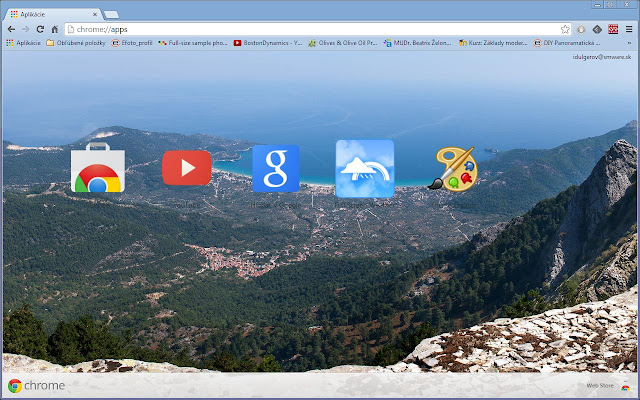Image resolution: width=640 pixels, height=400 pixels.
Task: Launch the weather cloud app icon
Action: [x=365, y=168]
